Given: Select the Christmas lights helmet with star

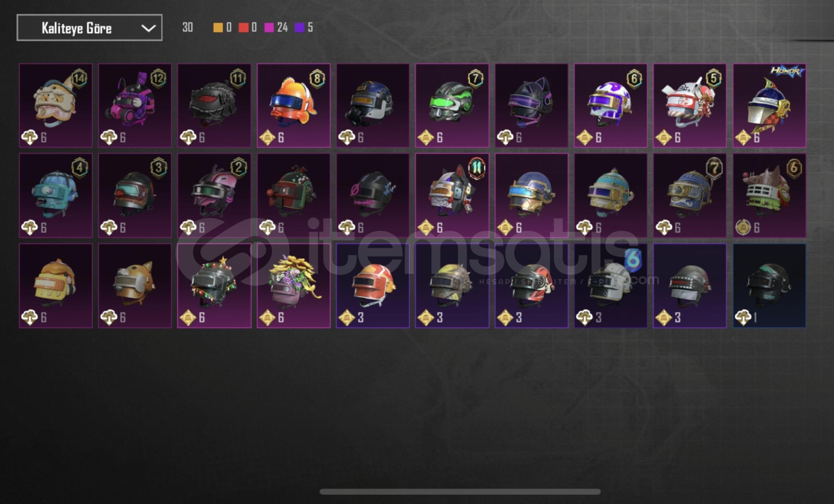Looking at the screenshot, I should click(x=214, y=286).
